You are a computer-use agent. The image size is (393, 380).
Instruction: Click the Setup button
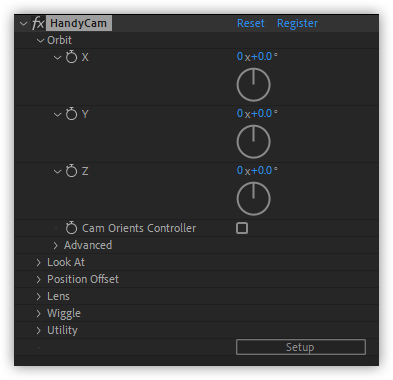pos(301,347)
